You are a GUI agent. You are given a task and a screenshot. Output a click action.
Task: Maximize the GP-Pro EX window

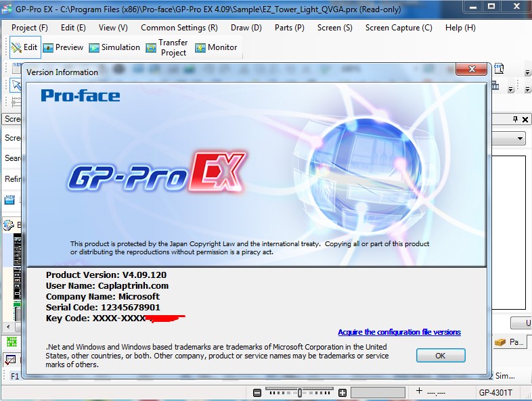point(491,7)
